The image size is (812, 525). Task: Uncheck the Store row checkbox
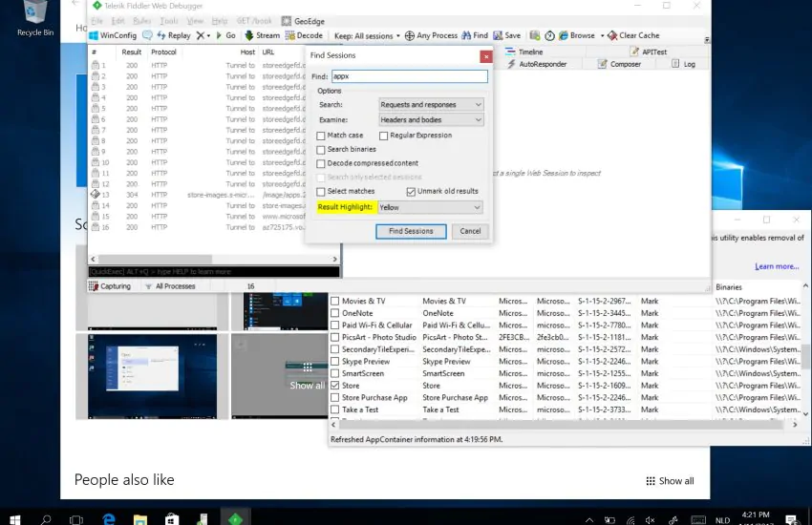(335, 386)
